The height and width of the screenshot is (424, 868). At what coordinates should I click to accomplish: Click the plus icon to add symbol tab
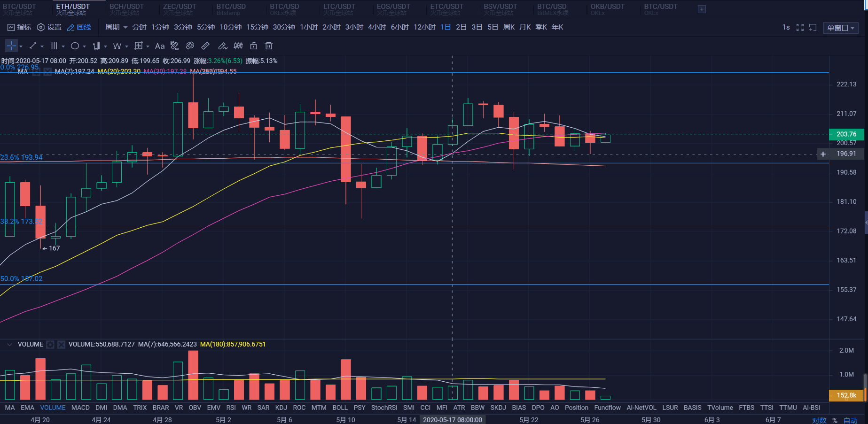tap(702, 9)
